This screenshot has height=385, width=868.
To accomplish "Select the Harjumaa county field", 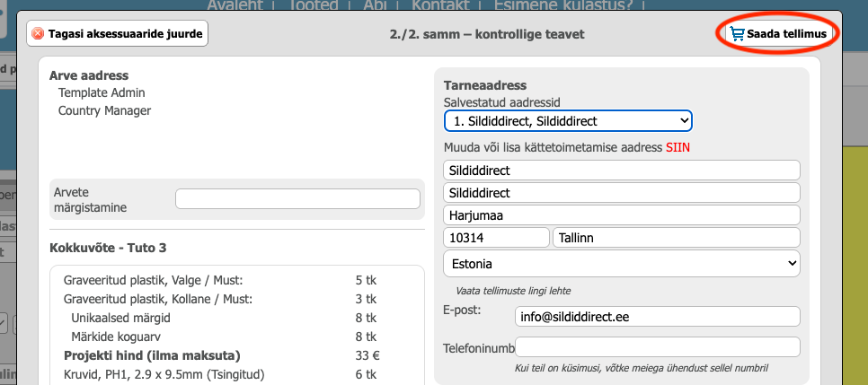I will click(x=622, y=215).
